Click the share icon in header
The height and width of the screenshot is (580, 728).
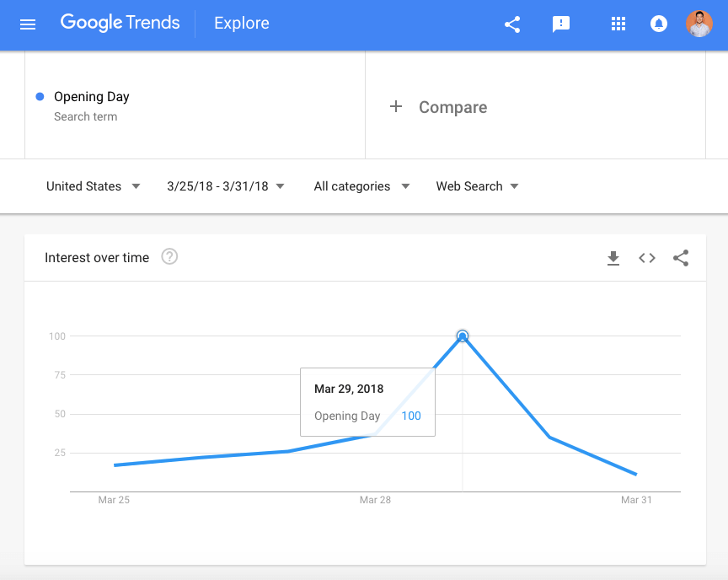[512, 24]
